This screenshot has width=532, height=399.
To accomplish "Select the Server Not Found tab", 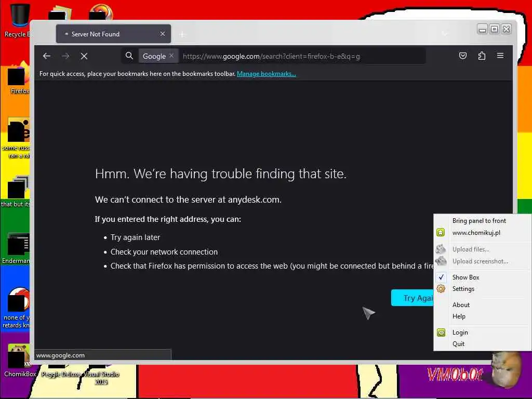I will [x=113, y=34].
